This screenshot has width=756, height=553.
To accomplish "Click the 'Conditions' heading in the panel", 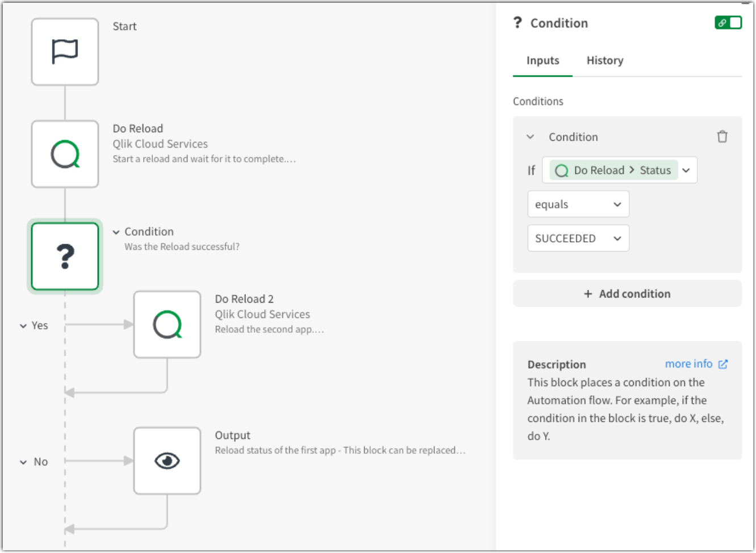I will (538, 101).
